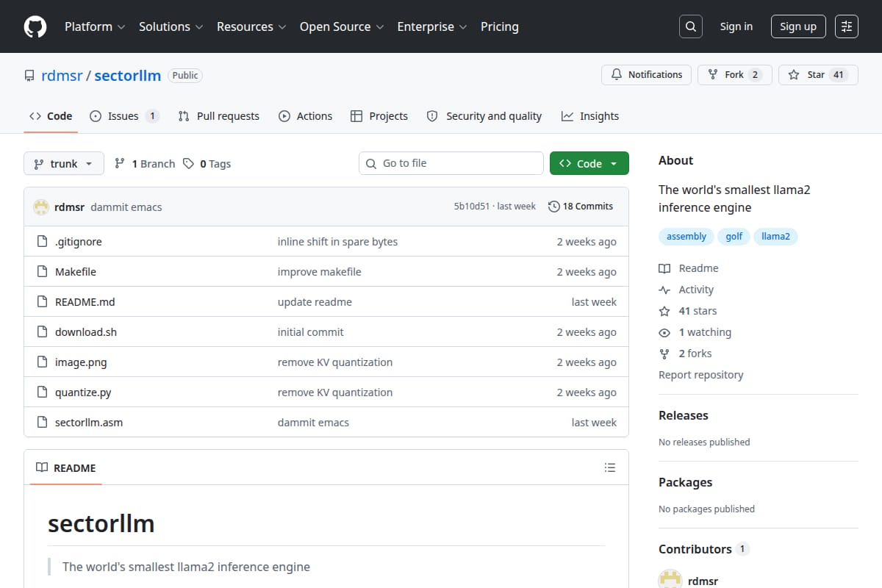Screen dimensions: 882x588
Task: Click 'dammit emacs' message in commit bar
Action: [x=126, y=207]
